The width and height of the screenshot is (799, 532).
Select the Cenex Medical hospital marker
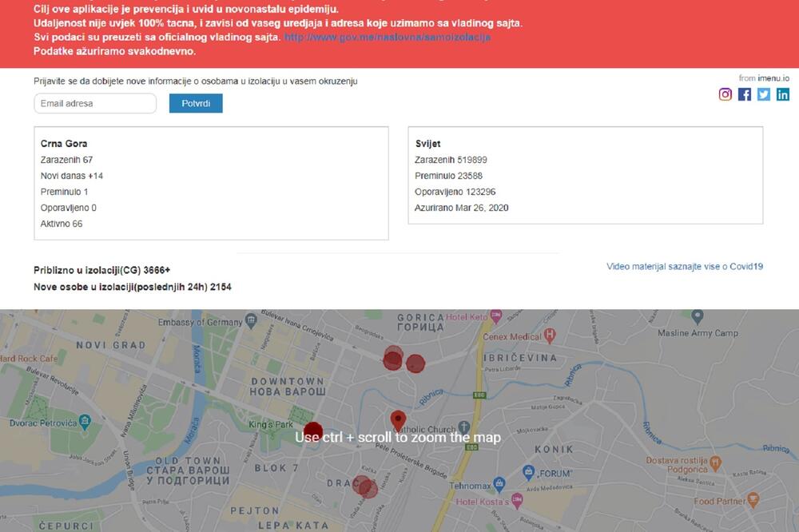click(549, 335)
